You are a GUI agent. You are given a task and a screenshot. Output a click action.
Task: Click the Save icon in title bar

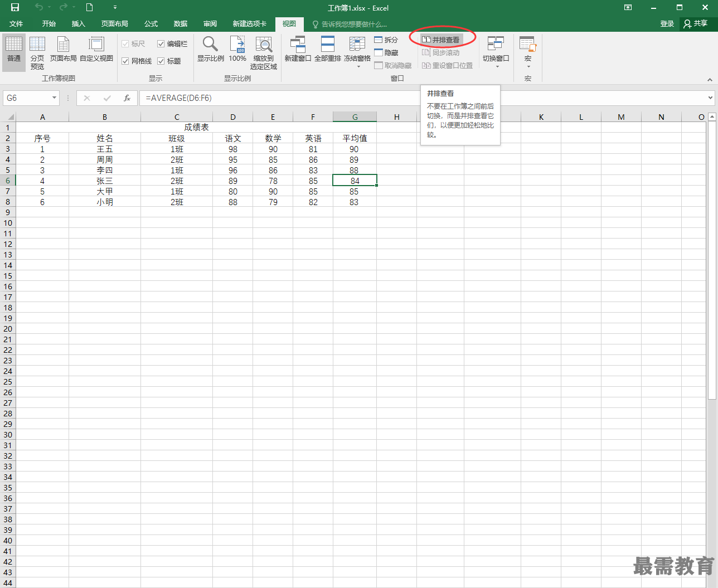pyautogui.click(x=15, y=8)
